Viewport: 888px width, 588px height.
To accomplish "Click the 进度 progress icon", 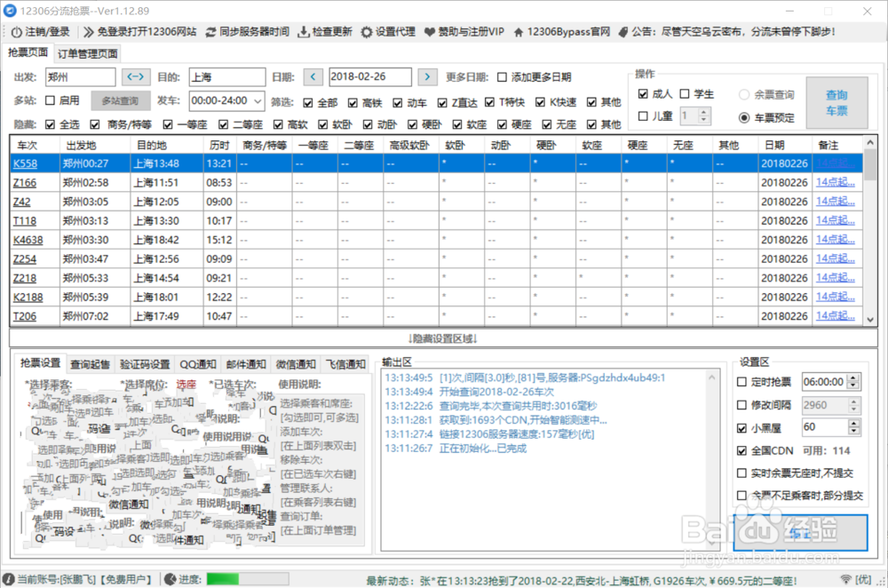I will coord(170,579).
